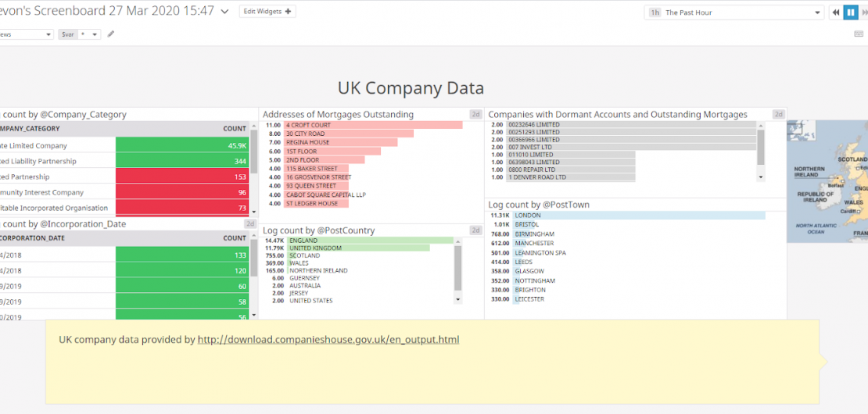Click the 1h time badge
This screenshot has width=868, height=414.
pyautogui.click(x=655, y=12)
